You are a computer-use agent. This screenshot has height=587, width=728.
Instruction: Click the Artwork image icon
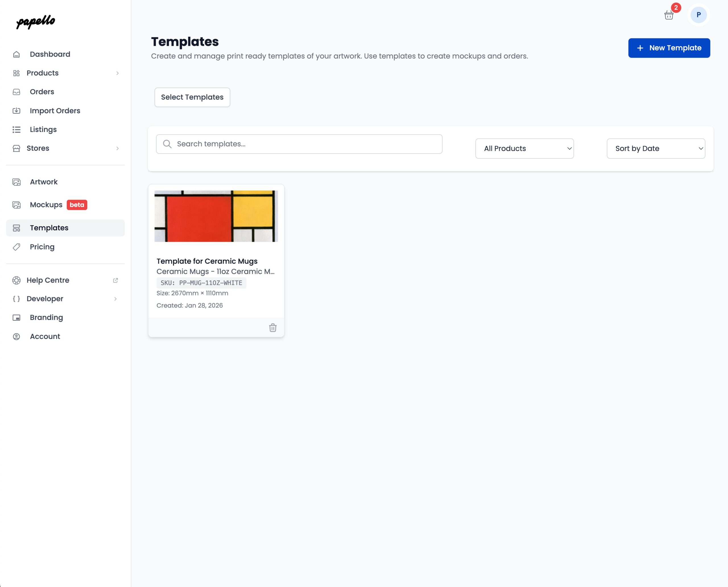[x=16, y=182]
